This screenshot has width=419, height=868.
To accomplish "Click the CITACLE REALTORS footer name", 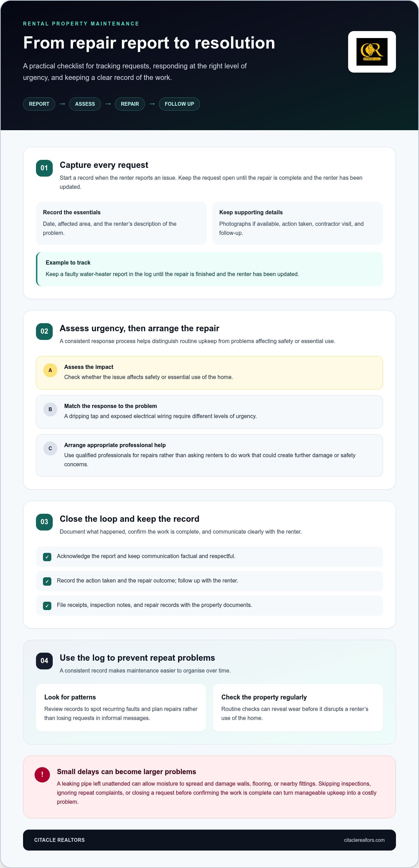I will coord(59,840).
